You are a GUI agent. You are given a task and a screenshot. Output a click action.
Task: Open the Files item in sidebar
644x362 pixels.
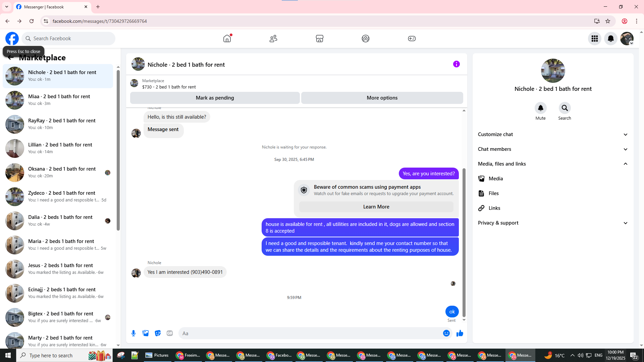[493, 193]
